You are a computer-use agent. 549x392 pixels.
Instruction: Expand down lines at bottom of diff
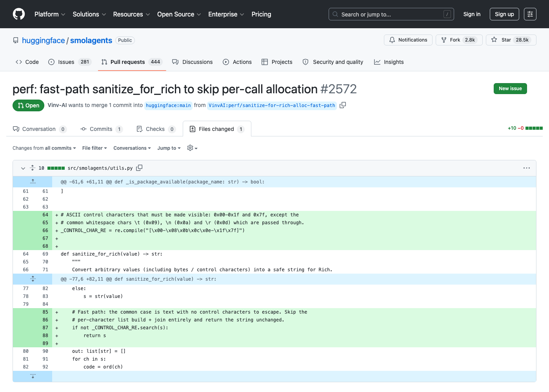pos(33,376)
